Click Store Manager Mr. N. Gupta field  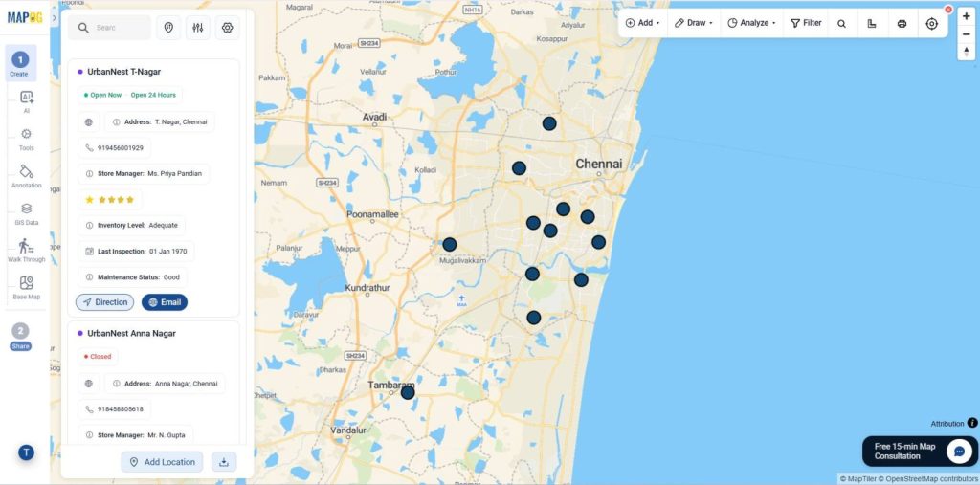point(136,435)
